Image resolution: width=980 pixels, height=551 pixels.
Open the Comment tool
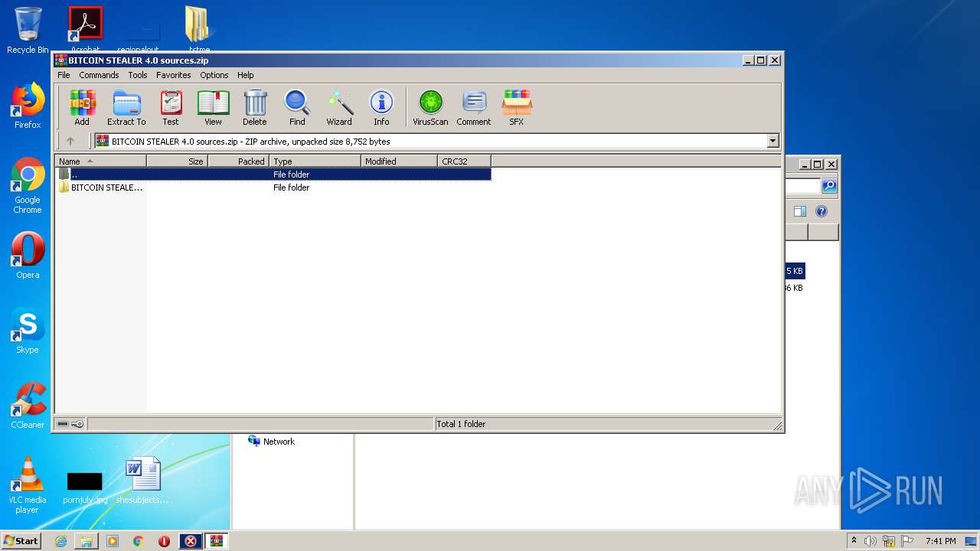point(474,107)
